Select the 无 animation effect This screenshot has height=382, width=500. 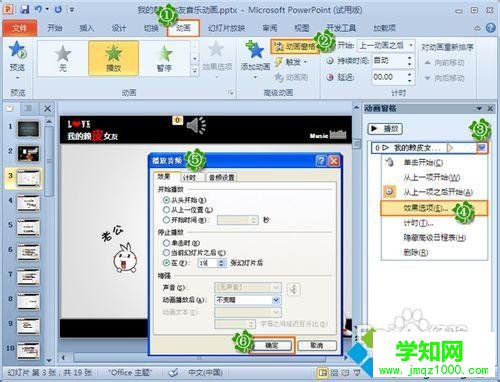(x=63, y=58)
